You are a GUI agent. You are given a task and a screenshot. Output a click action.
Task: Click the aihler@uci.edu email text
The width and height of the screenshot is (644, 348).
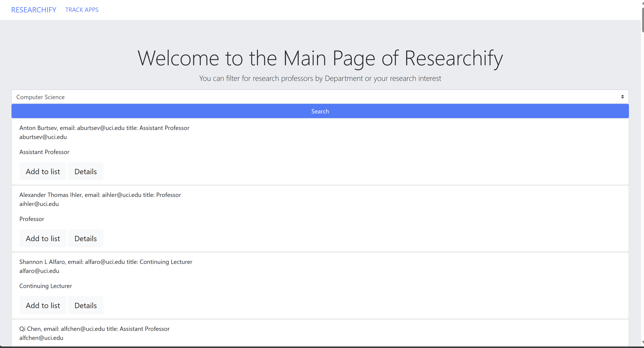click(x=39, y=204)
